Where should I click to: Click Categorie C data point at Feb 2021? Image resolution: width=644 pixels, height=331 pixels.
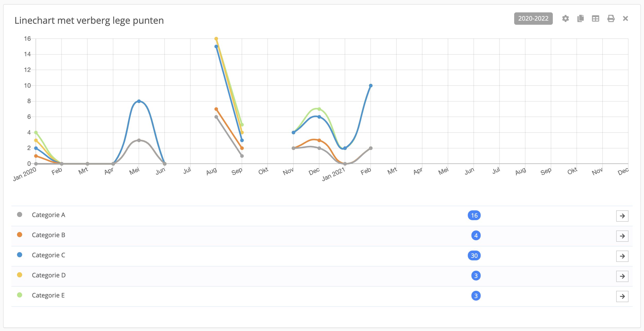tap(371, 86)
